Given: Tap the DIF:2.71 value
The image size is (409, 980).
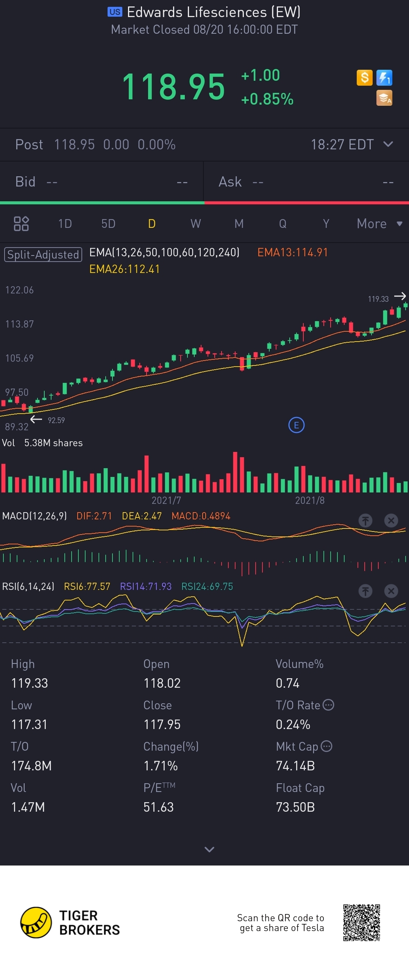Looking at the screenshot, I should [x=94, y=516].
